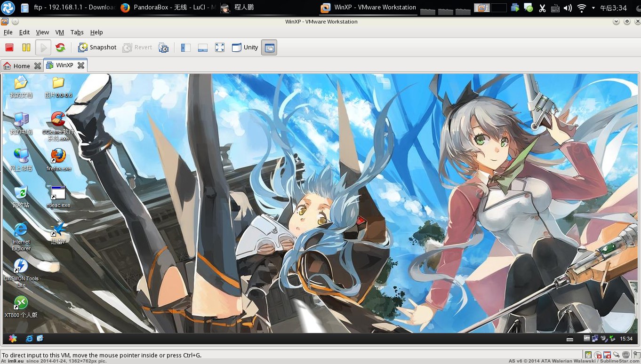Switch to the second empty virtual desktop in pager

pyautogui.click(x=498, y=8)
